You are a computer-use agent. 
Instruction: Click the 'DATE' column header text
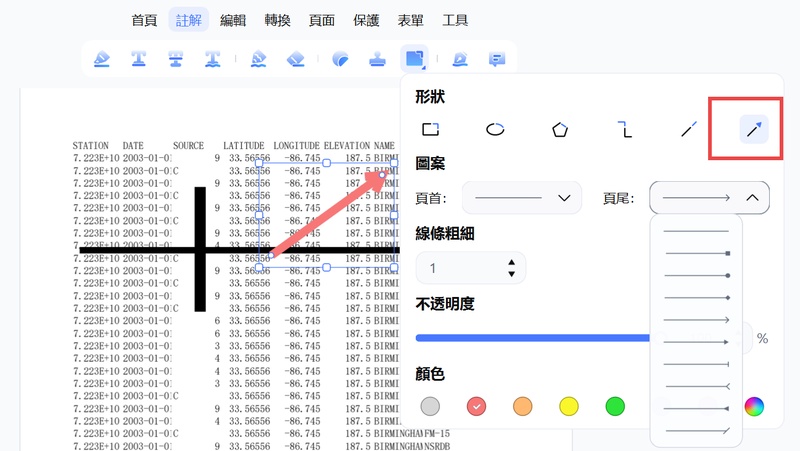tap(133, 145)
